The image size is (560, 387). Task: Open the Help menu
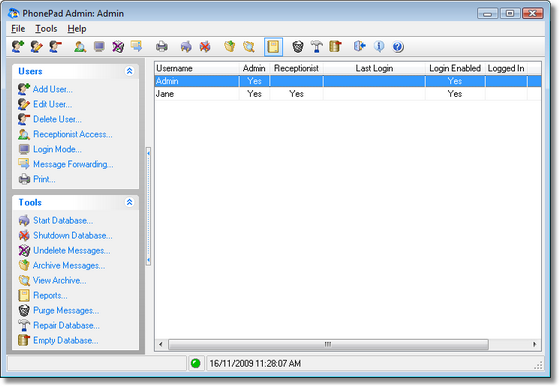pos(77,29)
